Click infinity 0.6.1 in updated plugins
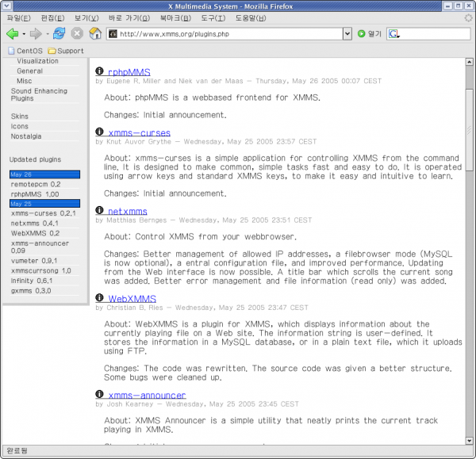Screen dimensions: 476x459 click(x=32, y=281)
